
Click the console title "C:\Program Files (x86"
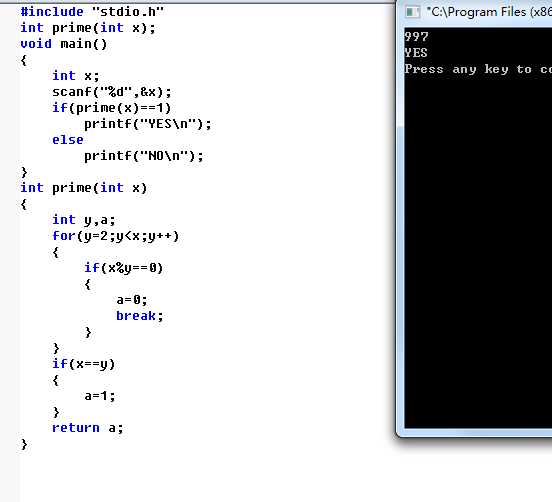[x=489, y=12]
